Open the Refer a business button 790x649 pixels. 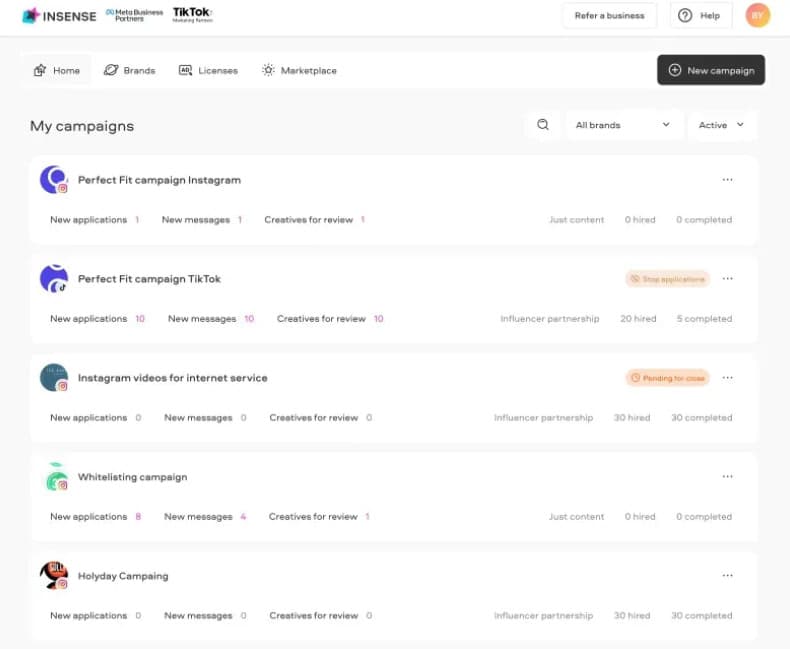tap(609, 16)
